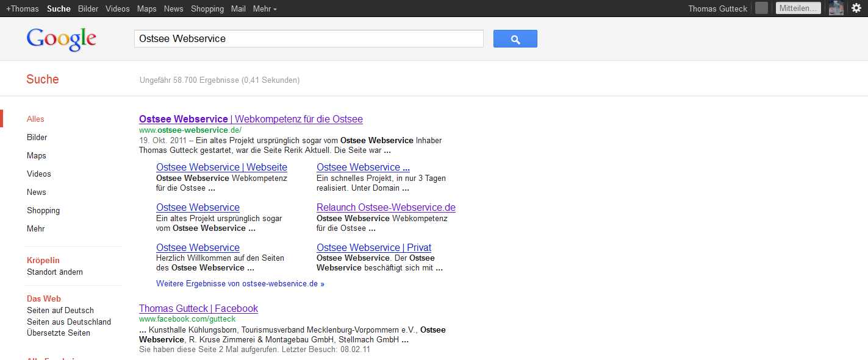Open Maps in the top navigation bar

pos(147,9)
